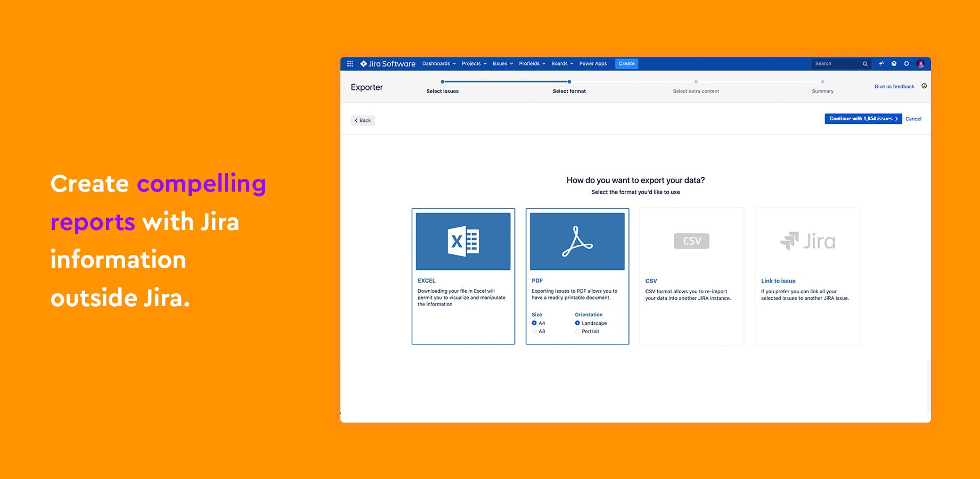Click the Excel download description text
Image resolution: width=980 pixels, height=479 pixels.
461,298
